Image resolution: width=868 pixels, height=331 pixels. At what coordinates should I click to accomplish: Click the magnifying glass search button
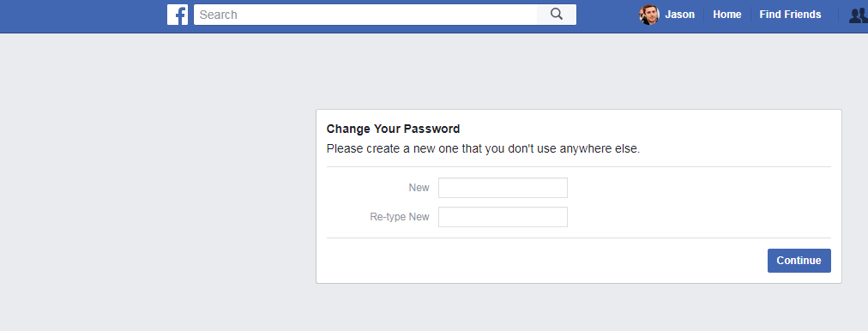[x=557, y=15]
